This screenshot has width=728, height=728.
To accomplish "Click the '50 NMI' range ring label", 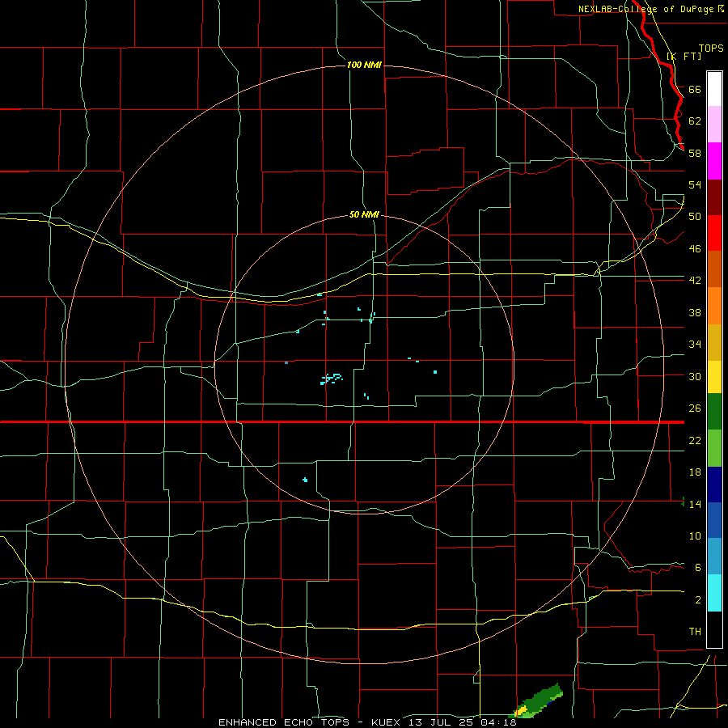I will point(364,214).
